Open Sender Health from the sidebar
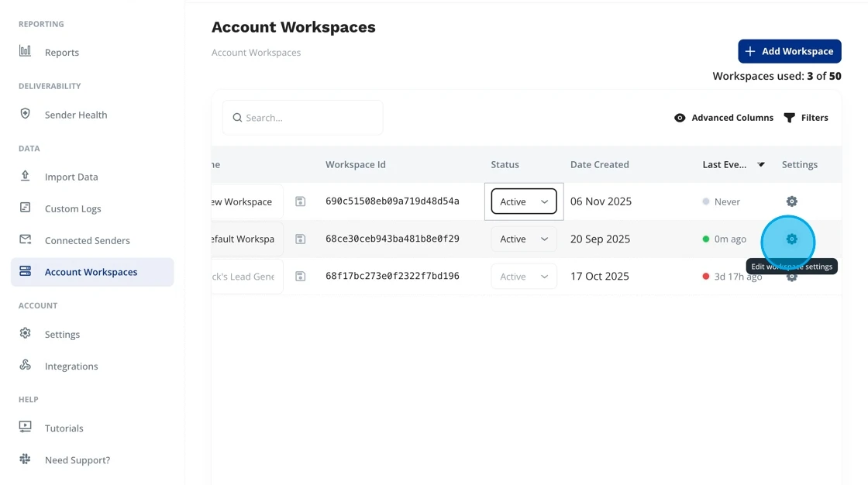This screenshot has width=868, height=485. (x=76, y=115)
